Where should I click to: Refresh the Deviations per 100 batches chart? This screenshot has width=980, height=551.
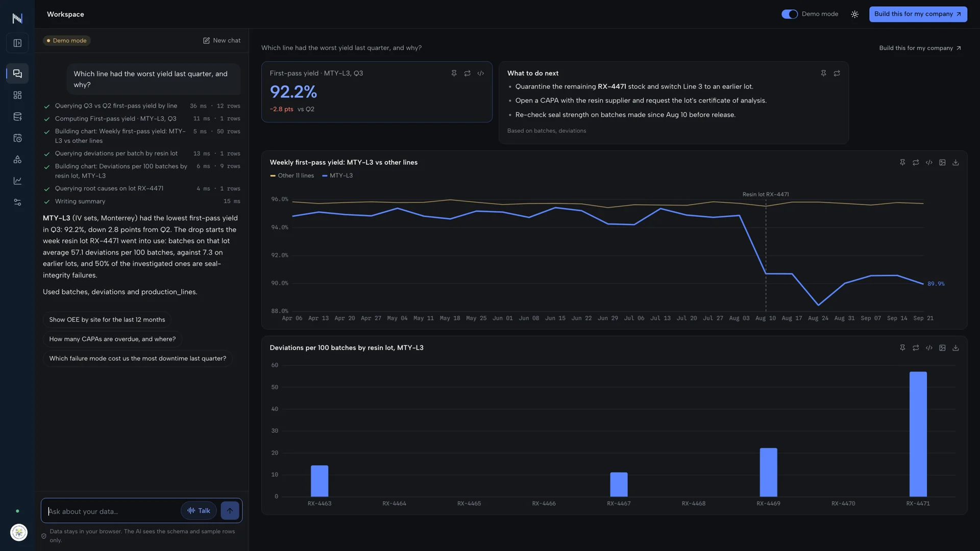pos(916,348)
